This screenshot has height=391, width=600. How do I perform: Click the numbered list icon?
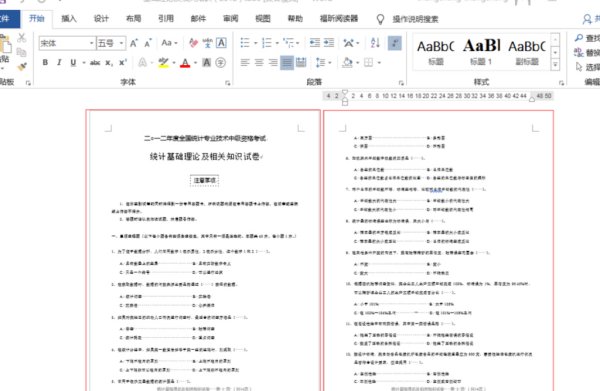267,43
